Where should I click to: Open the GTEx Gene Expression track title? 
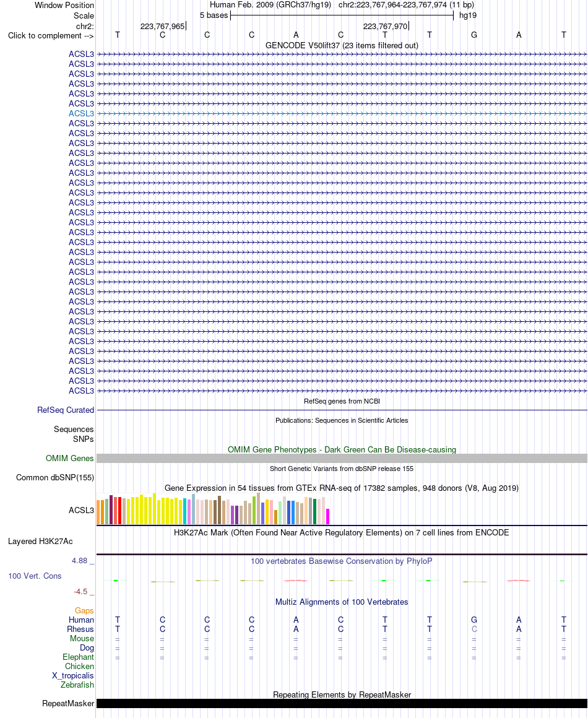tap(342, 488)
